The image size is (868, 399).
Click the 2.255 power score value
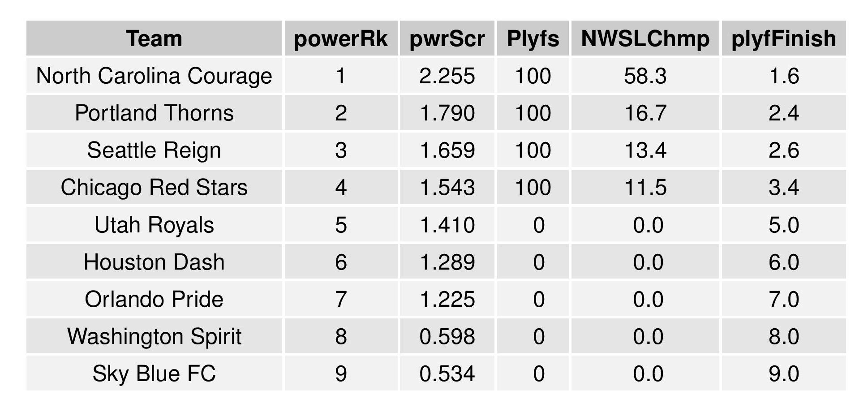click(x=447, y=76)
